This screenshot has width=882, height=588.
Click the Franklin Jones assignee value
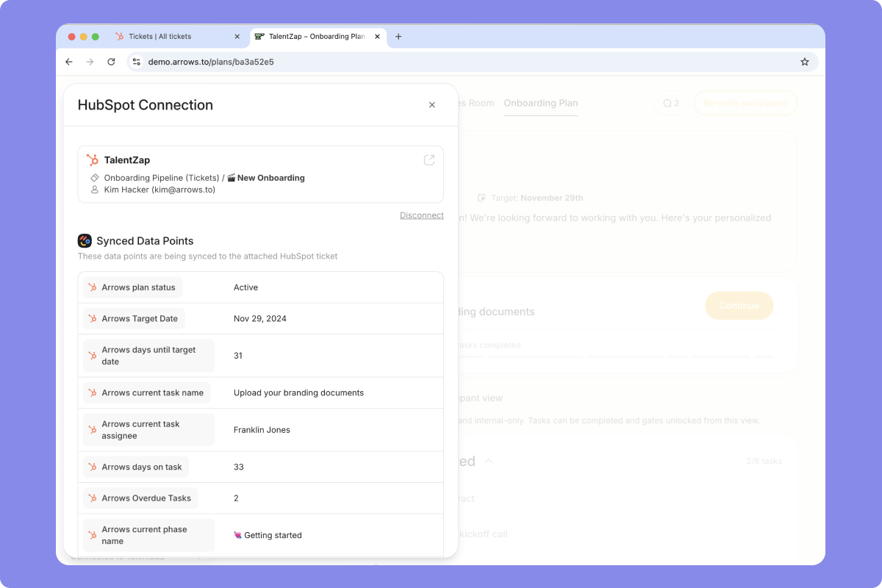[262, 430]
